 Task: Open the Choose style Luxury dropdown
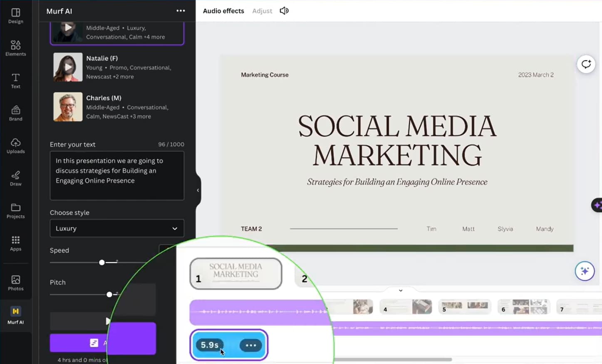pos(117,229)
